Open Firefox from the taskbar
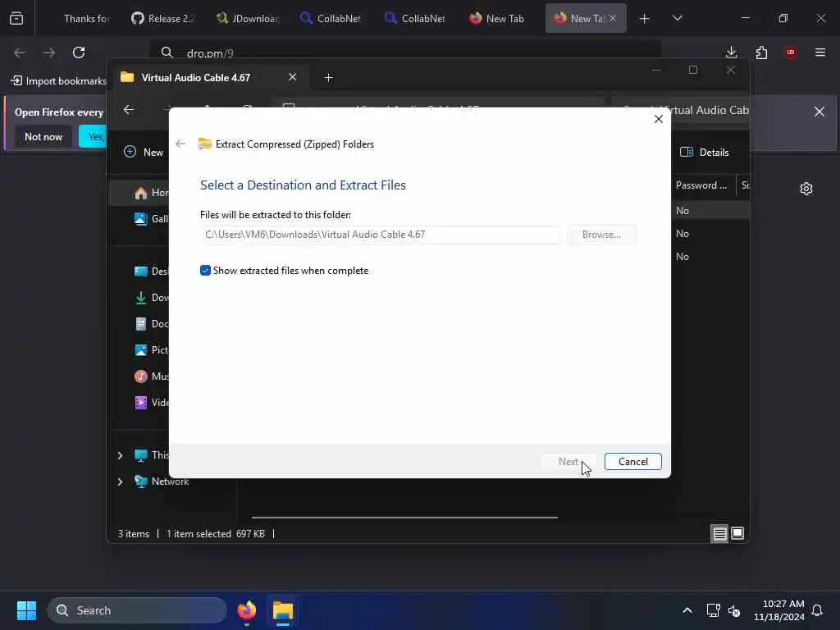 pyautogui.click(x=246, y=610)
